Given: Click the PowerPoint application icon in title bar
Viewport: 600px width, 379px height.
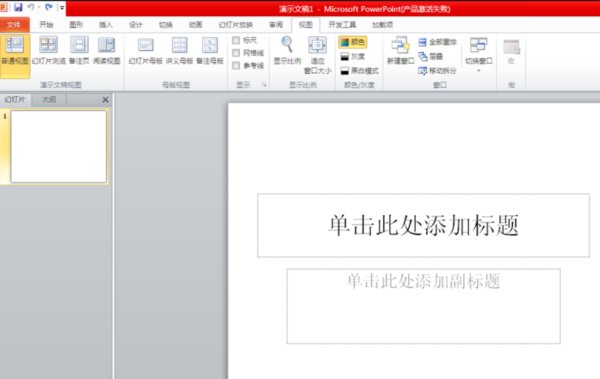Looking at the screenshot, I should tap(4, 7).
